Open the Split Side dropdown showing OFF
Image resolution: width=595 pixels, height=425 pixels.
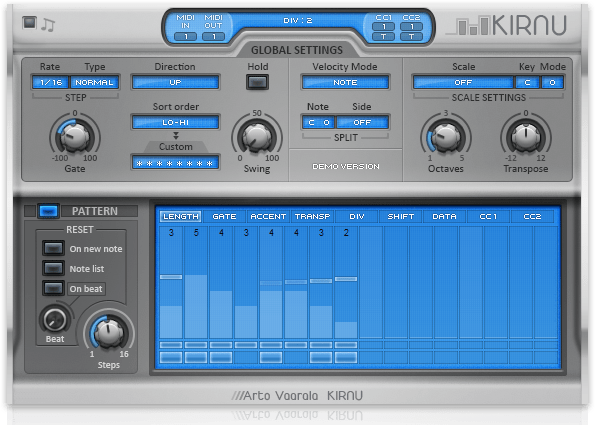pyautogui.click(x=362, y=123)
